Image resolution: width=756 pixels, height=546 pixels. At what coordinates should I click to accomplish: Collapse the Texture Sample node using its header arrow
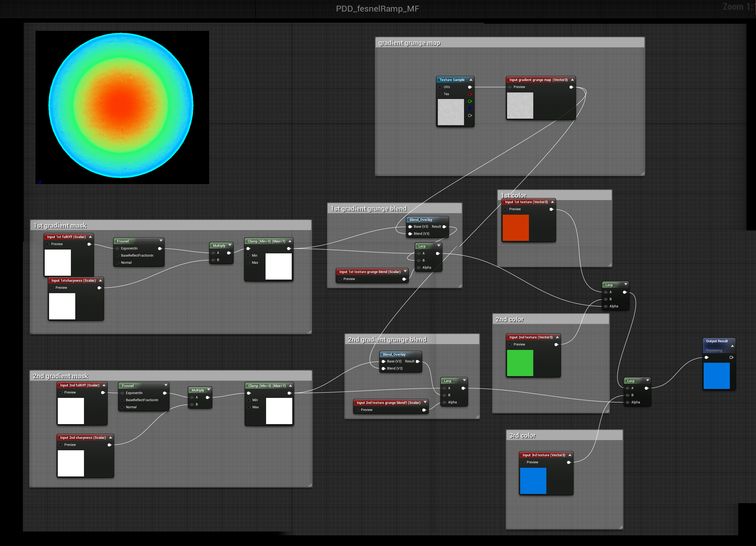pyautogui.click(x=471, y=80)
